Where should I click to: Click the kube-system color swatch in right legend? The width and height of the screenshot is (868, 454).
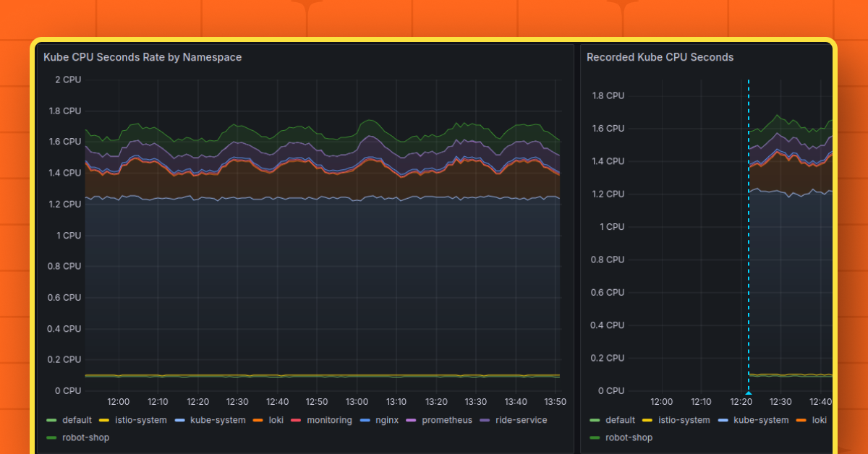point(723,420)
